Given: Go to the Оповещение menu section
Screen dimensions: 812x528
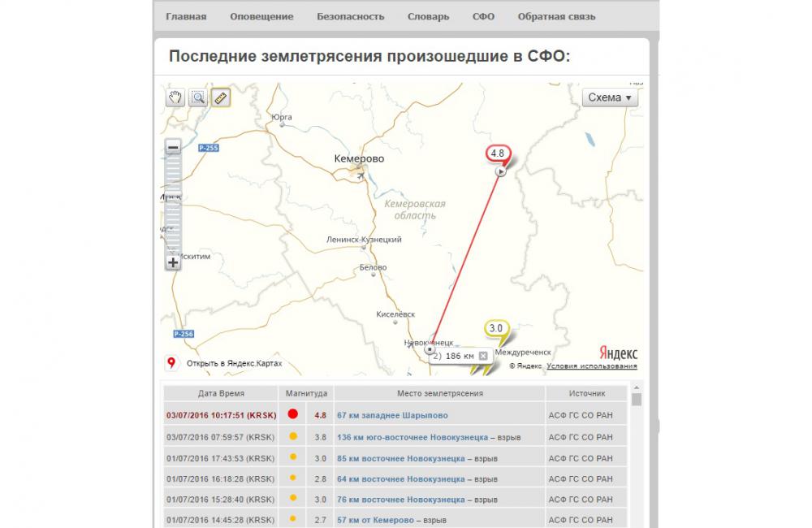Looking at the screenshot, I should pyautogui.click(x=261, y=16).
